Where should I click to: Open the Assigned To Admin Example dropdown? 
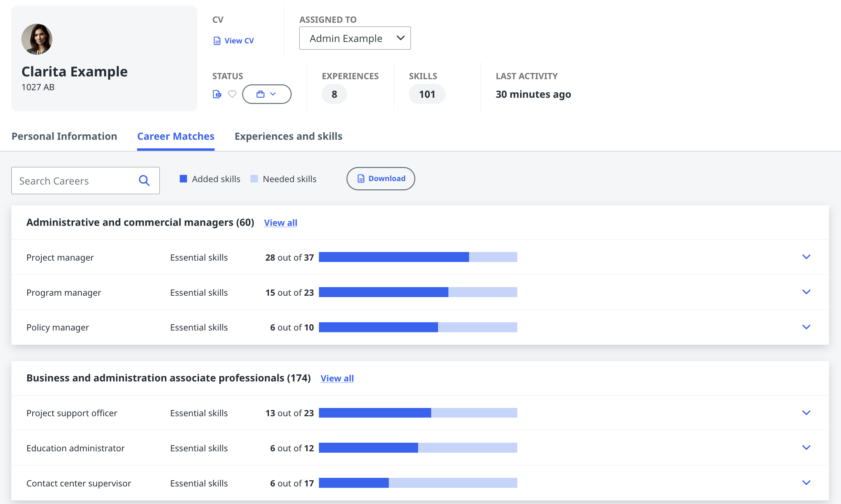click(355, 38)
